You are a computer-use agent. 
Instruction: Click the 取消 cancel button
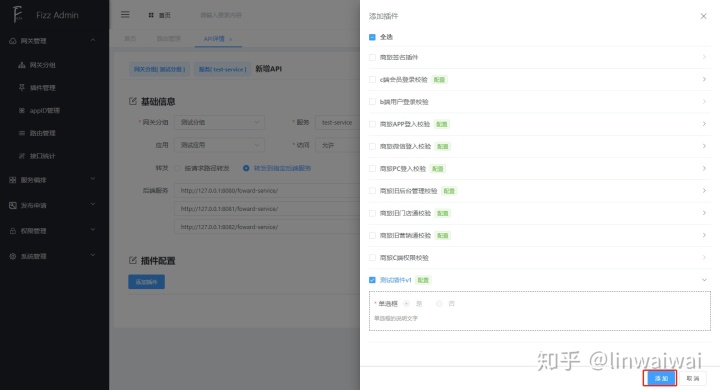[x=693, y=378]
